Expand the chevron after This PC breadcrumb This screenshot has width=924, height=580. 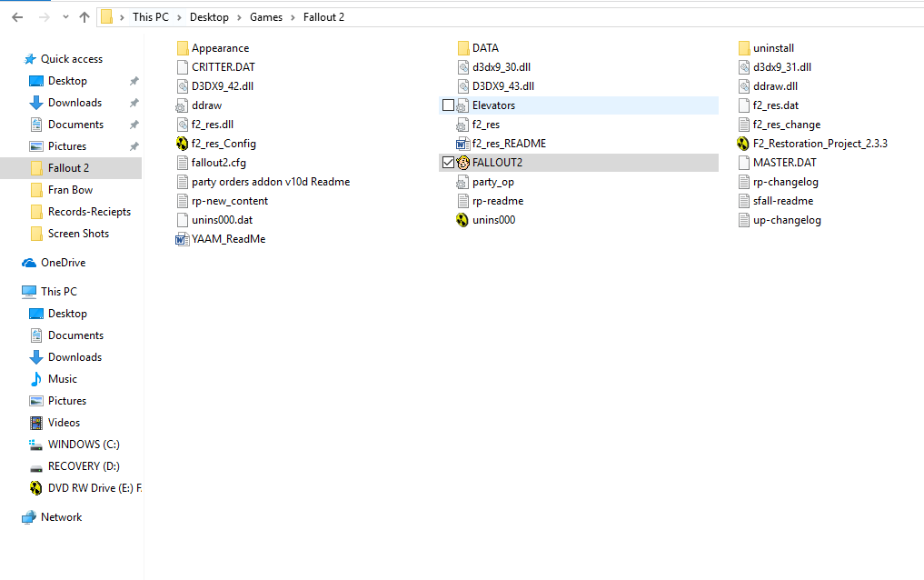[x=179, y=17]
